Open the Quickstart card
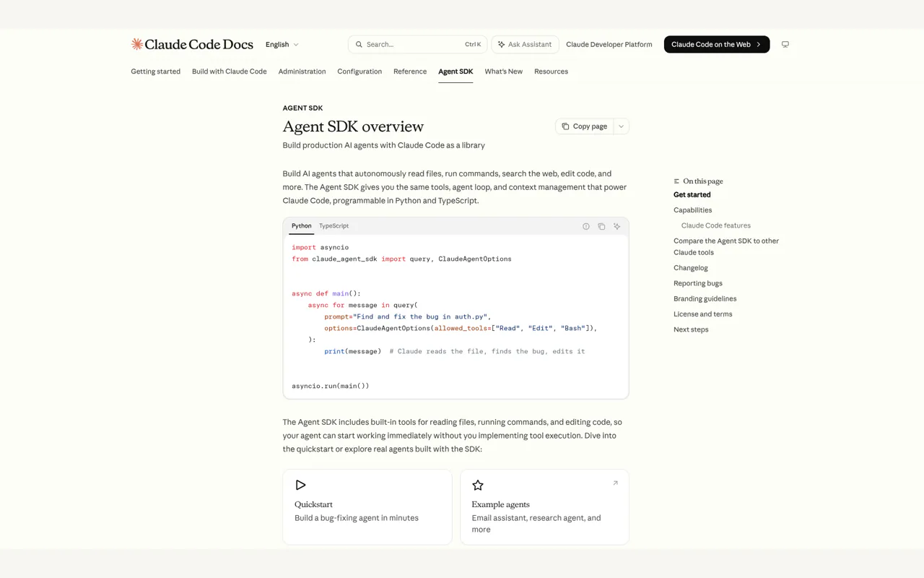This screenshot has width=924, height=578. [367, 507]
